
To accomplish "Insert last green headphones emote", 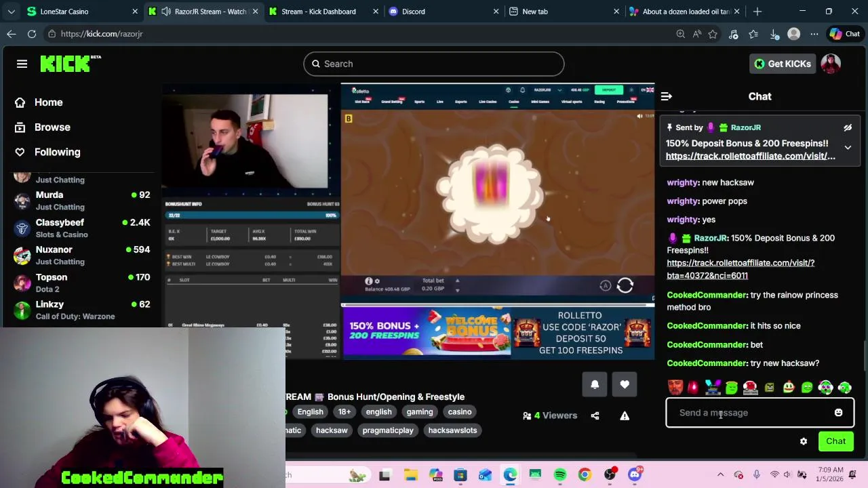I will click(x=844, y=388).
